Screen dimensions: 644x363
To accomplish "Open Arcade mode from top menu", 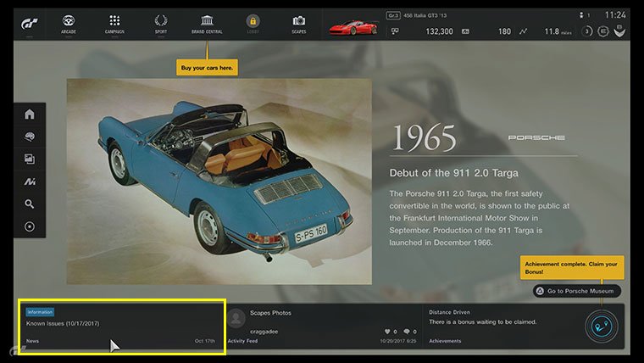I will click(x=69, y=23).
